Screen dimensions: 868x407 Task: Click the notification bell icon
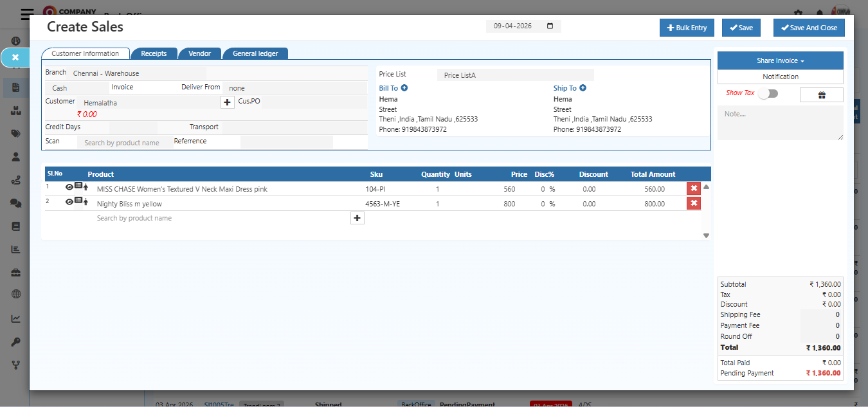pyautogui.click(x=819, y=14)
